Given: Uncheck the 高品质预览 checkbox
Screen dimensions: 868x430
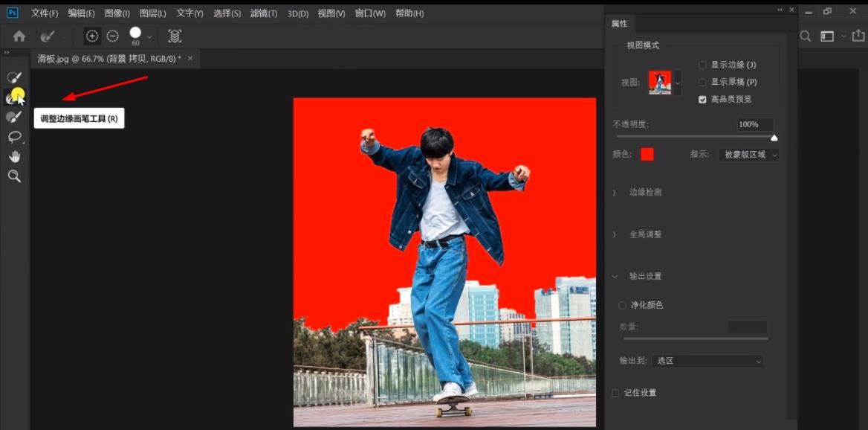Looking at the screenshot, I should pos(702,99).
